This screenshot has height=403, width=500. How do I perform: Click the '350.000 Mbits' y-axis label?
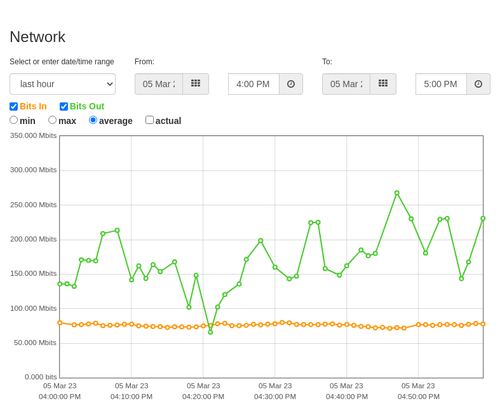(x=33, y=136)
